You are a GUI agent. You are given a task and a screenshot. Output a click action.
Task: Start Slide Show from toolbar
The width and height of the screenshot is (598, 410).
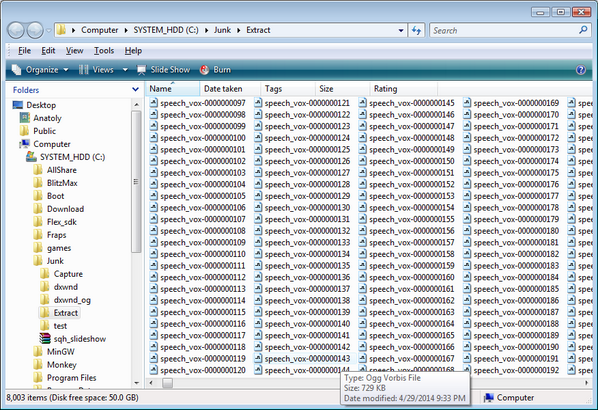pyautogui.click(x=163, y=70)
